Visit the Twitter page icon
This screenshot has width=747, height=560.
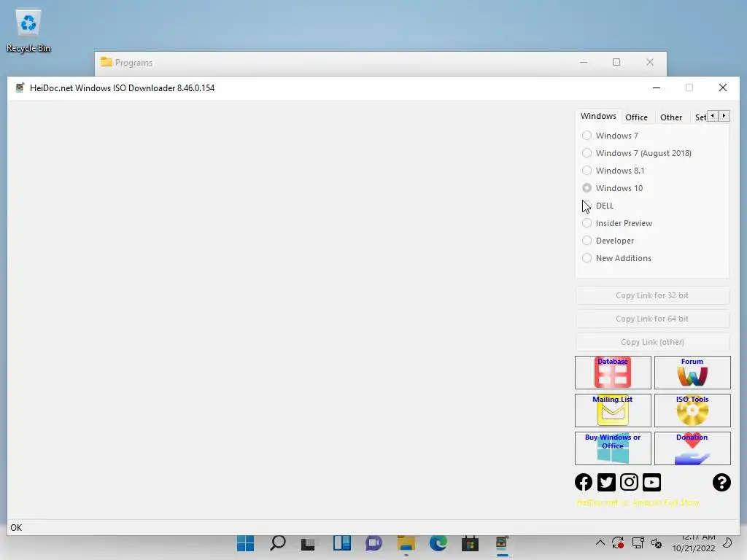coord(606,482)
